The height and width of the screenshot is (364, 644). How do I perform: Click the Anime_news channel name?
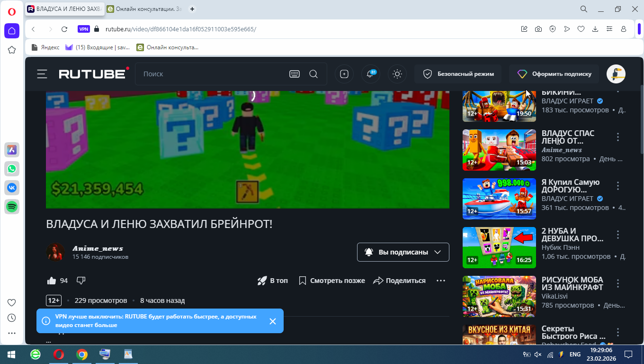point(98,248)
